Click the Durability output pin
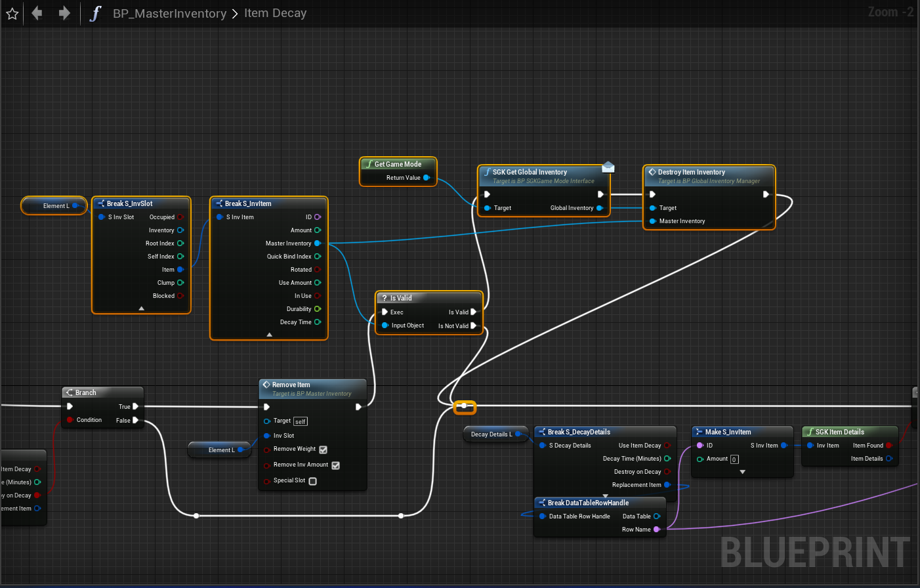The width and height of the screenshot is (920, 588). coord(318,309)
